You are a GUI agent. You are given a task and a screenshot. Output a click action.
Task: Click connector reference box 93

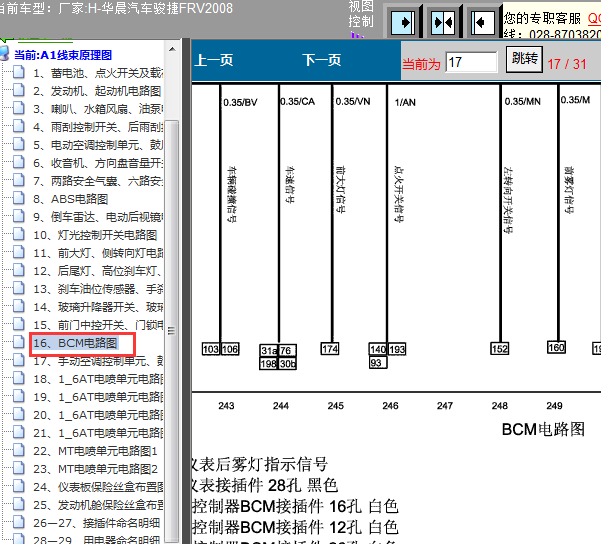378,363
